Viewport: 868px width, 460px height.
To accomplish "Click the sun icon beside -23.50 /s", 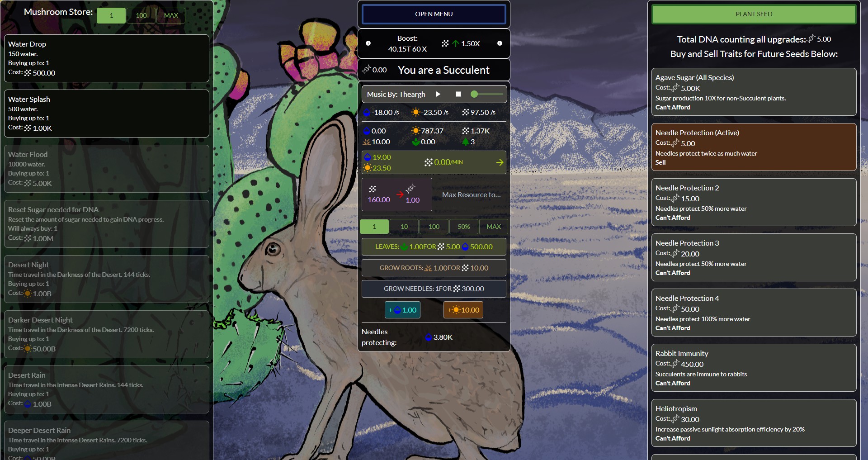I will (416, 112).
